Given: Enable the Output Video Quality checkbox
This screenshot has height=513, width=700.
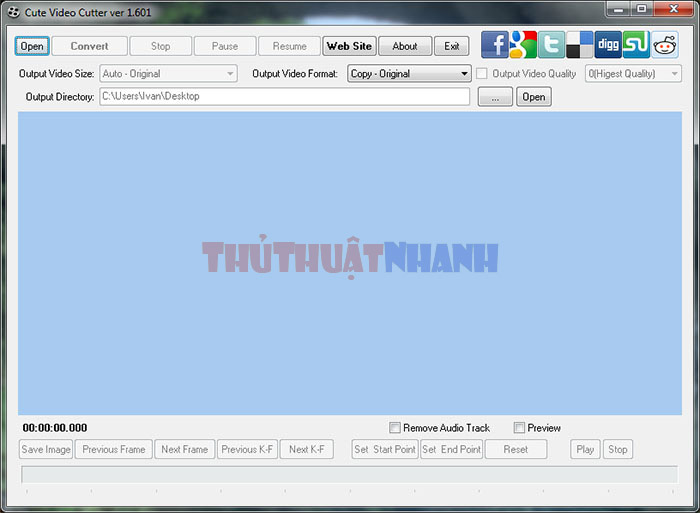Looking at the screenshot, I should (482, 74).
